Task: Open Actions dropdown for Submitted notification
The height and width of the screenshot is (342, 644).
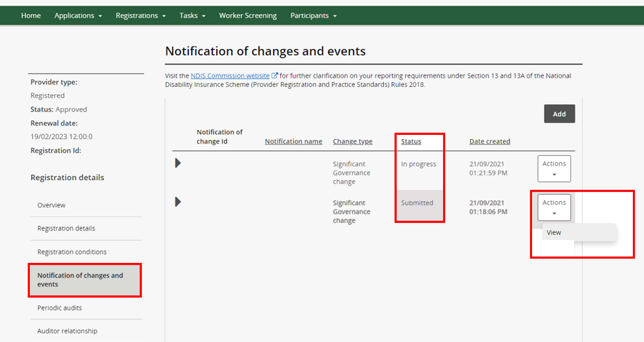Action: [x=554, y=207]
